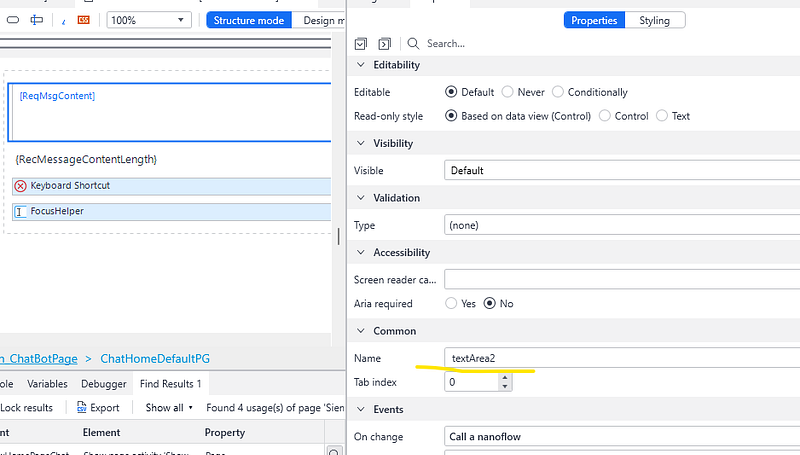
Task: Click the ChatHomeDefaultPG breadcrumb link
Action: pyautogui.click(x=155, y=359)
